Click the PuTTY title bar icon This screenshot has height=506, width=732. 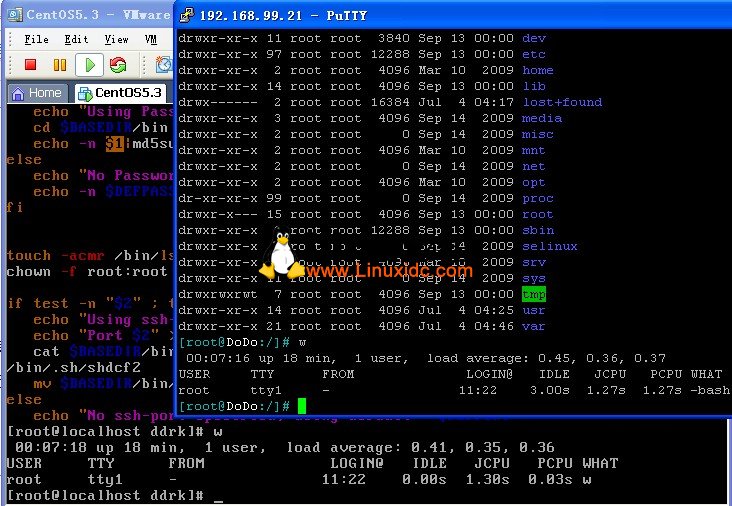click(187, 15)
